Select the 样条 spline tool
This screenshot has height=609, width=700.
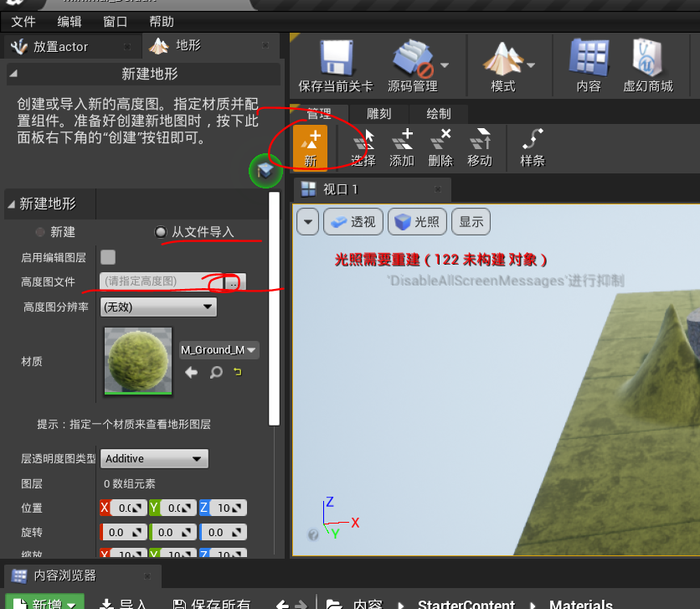pos(533,147)
